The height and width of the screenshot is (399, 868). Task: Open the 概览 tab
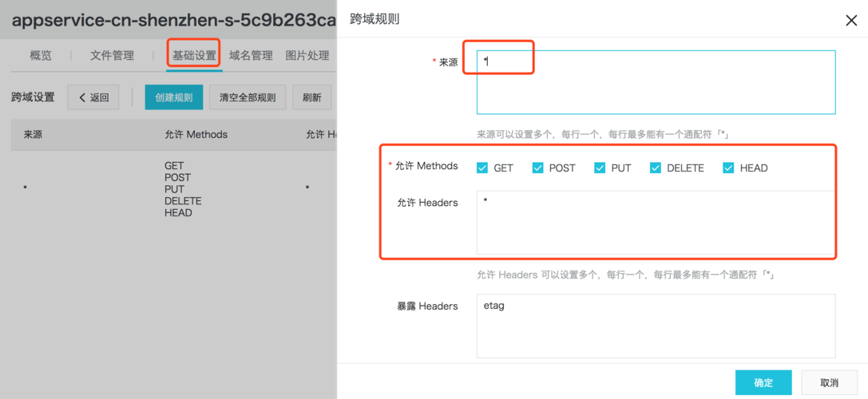click(x=41, y=55)
